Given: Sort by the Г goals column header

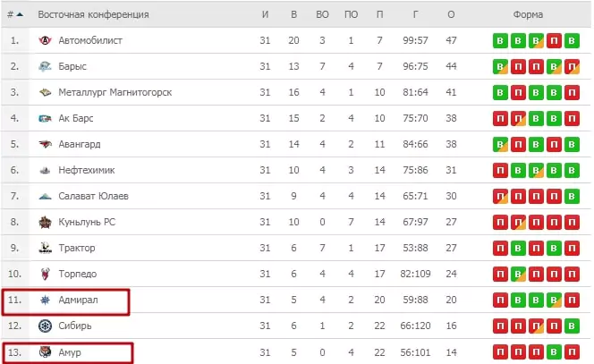Looking at the screenshot, I should pos(416,14).
